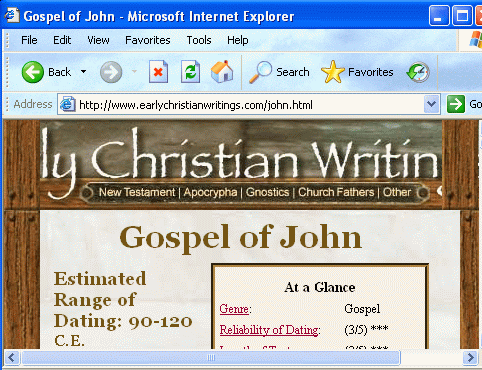Open the Church Fathers navigation link
The height and width of the screenshot is (370, 482).
[x=336, y=192]
